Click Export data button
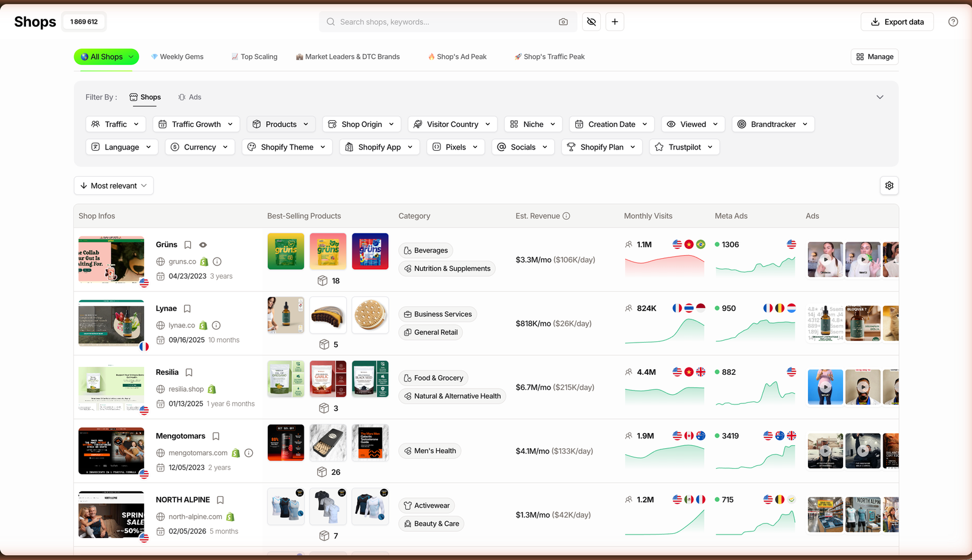The height and width of the screenshot is (560, 972). click(897, 22)
